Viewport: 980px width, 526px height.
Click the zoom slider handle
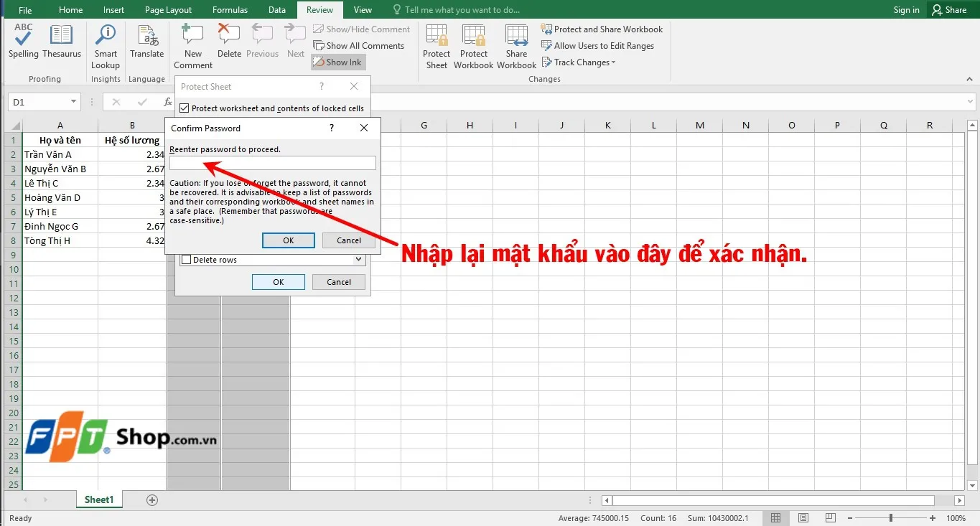[891, 518]
